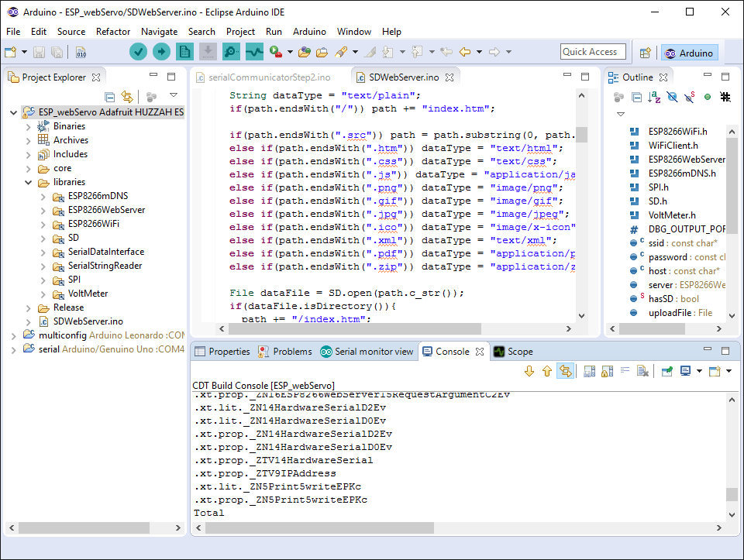
Task: Toggle Pin Console icon
Action: pos(667,371)
